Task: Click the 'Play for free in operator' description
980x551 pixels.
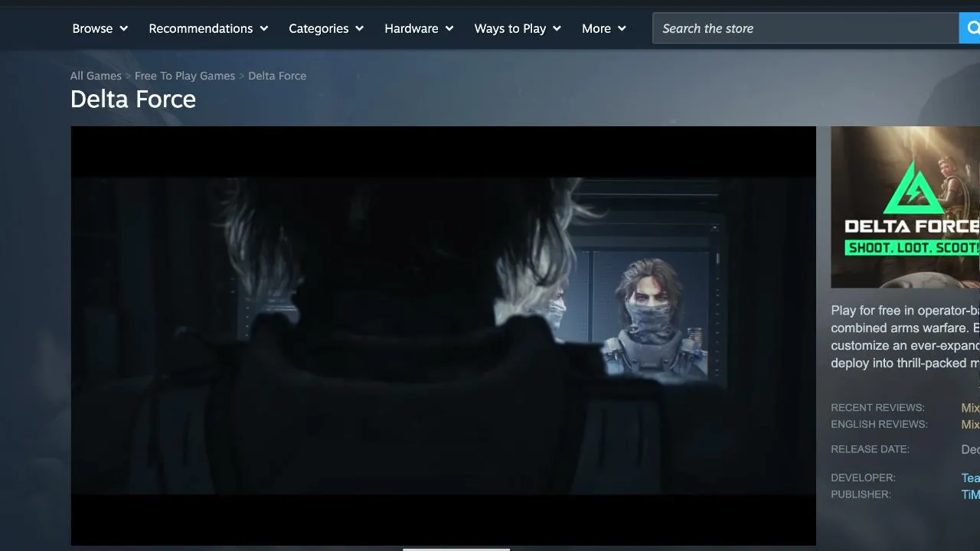Action: 905,337
